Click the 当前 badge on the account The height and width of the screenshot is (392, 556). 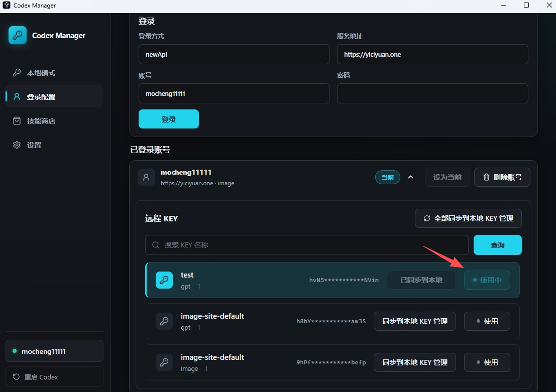tap(388, 177)
